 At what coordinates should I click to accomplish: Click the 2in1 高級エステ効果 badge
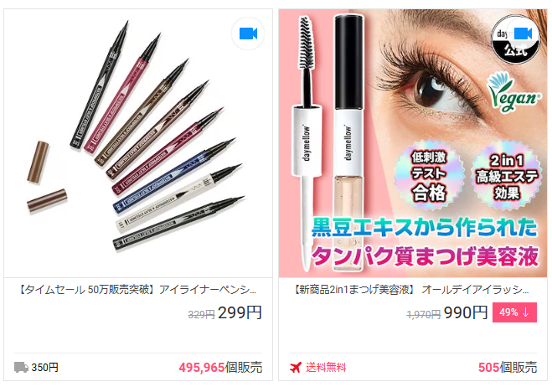pos(507,176)
